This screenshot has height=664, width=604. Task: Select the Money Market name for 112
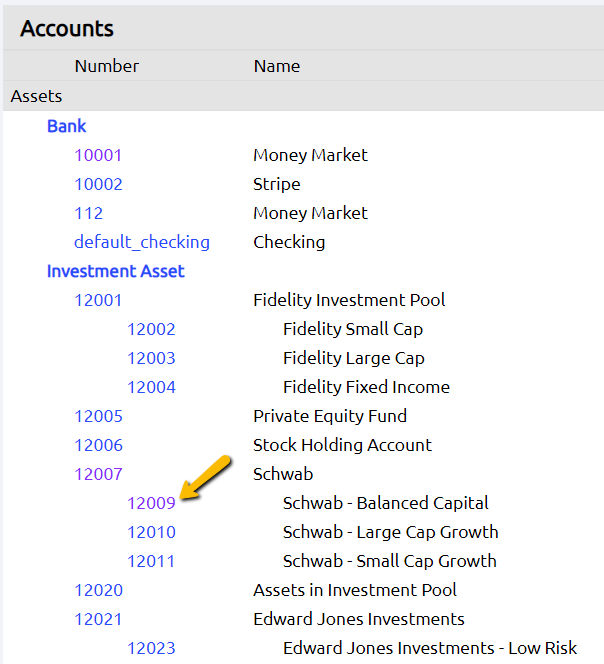pos(310,213)
